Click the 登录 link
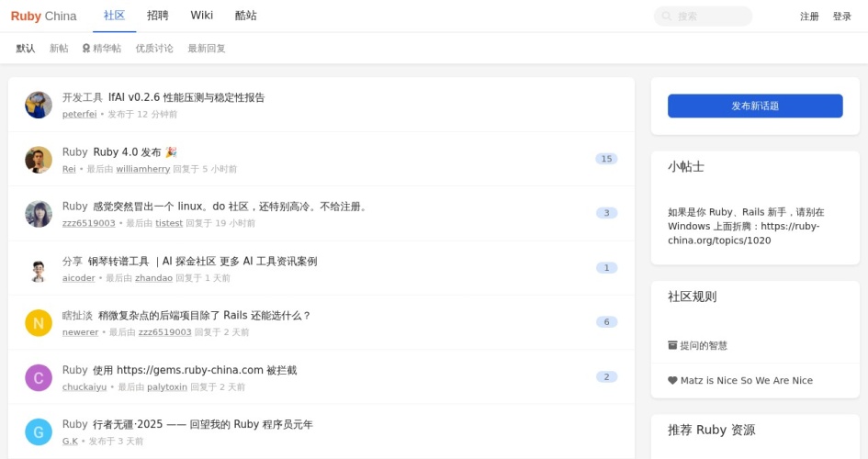This screenshot has width=868, height=459. (842, 17)
